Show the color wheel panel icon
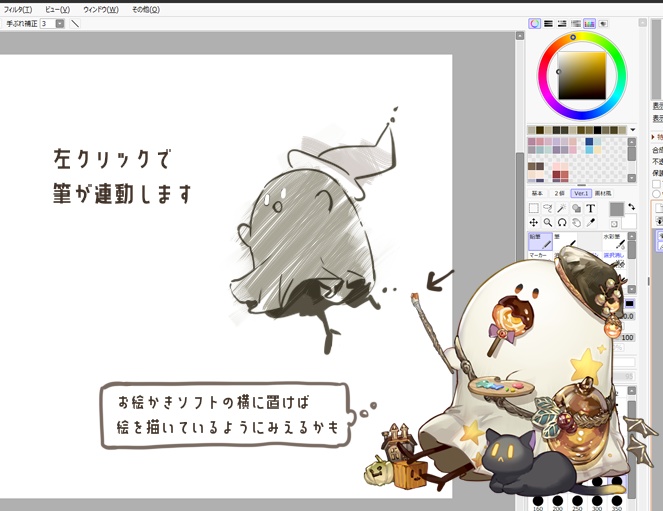The height and width of the screenshot is (511, 663). pyautogui.click(x=534, y=24)
